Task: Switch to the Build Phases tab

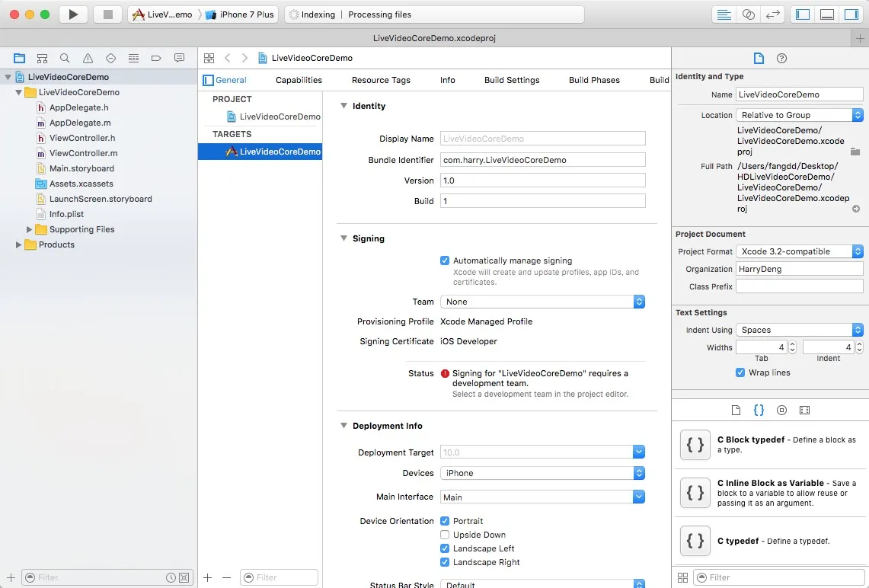Action: [x=594, y=81]
